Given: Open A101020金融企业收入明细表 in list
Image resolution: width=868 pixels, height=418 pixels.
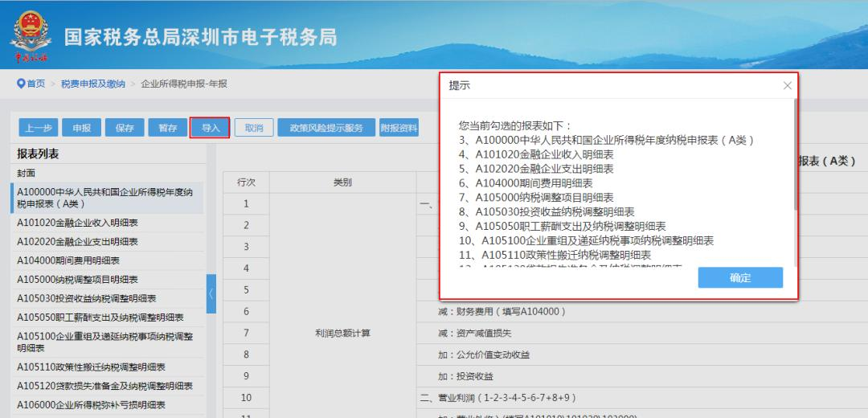Looking at the screenshot, I should pyautogui.click(x=77, y=223).
